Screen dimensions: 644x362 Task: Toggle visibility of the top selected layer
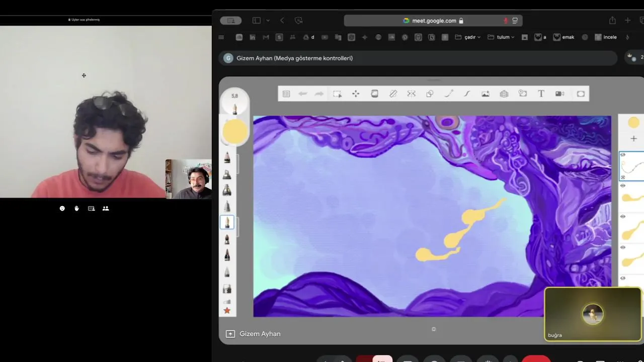623,155
